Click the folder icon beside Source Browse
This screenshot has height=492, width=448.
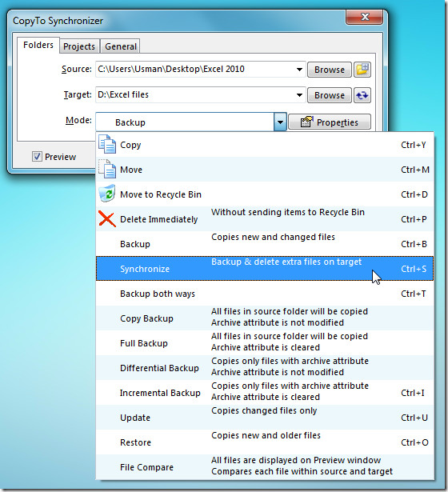point(362,70)
